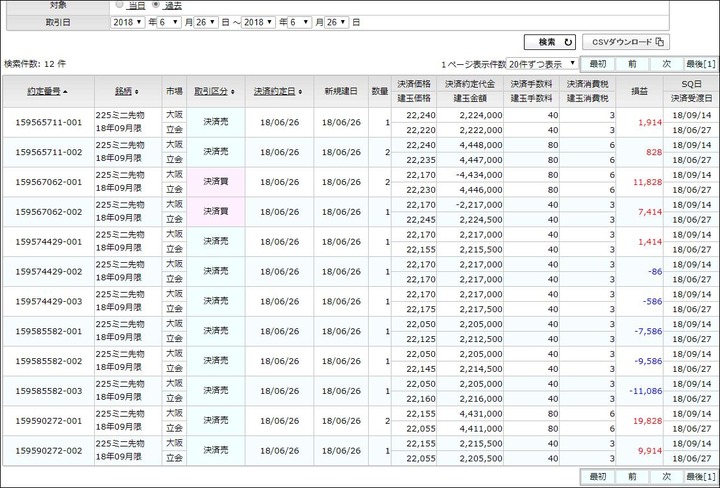Click profit value 1,414

650,242
